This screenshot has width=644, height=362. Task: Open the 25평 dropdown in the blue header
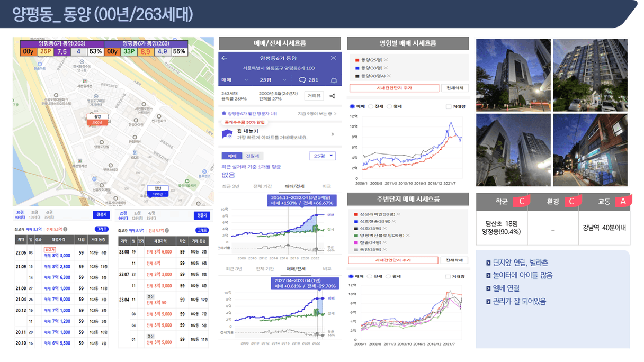(x=272, y=80)
